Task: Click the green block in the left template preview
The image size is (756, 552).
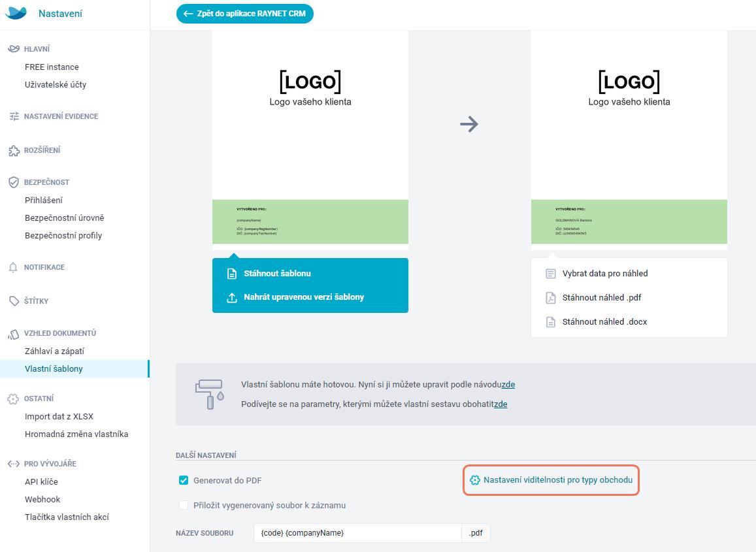Action: coord(310,221)
